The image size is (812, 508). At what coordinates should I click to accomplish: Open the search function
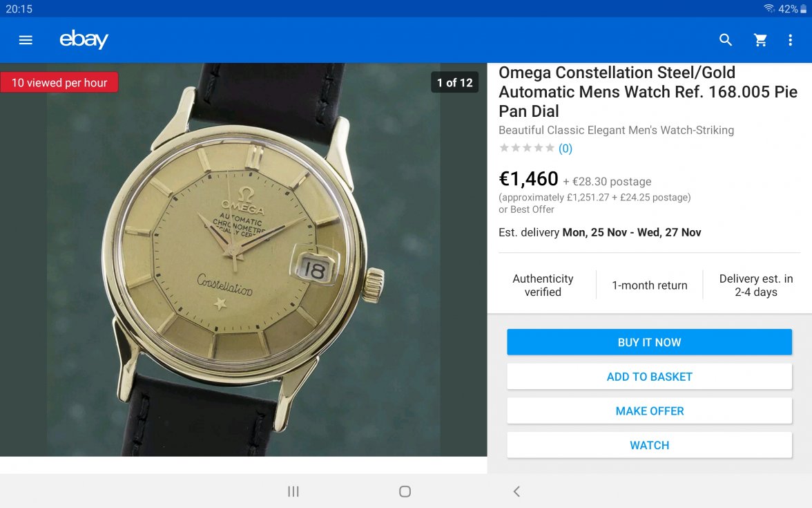(x=725, y=39)
